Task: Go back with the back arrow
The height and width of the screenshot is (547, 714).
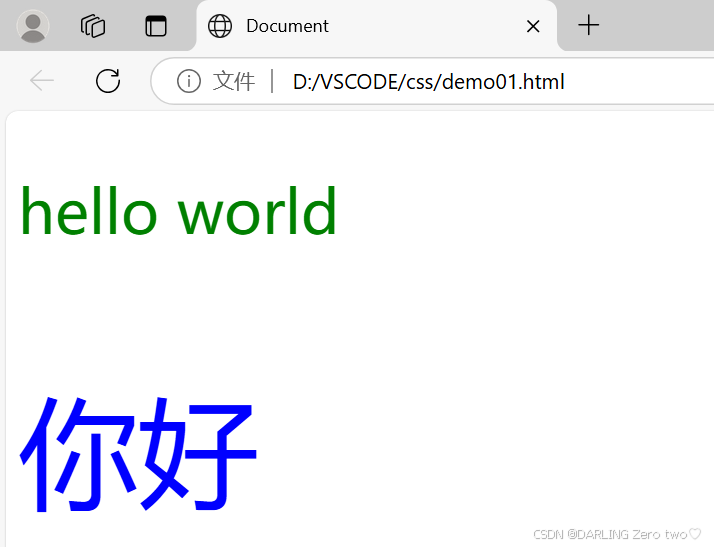Action: point(41,81)
